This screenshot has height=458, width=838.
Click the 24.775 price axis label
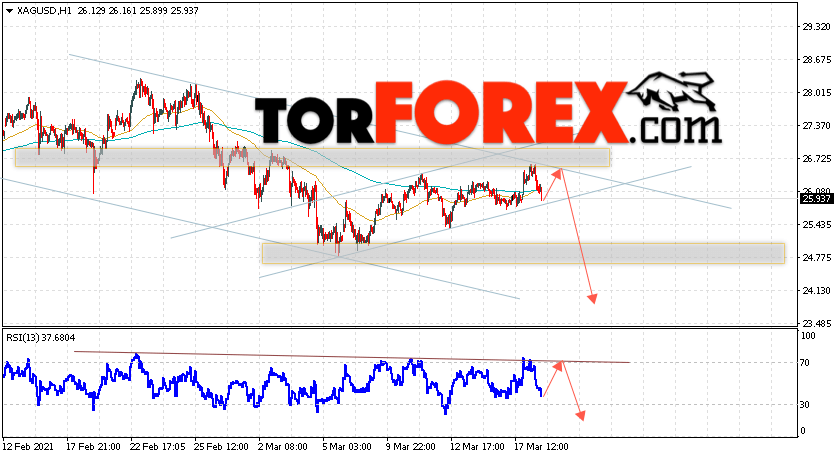pyautogui.click(x=816, y=258)
